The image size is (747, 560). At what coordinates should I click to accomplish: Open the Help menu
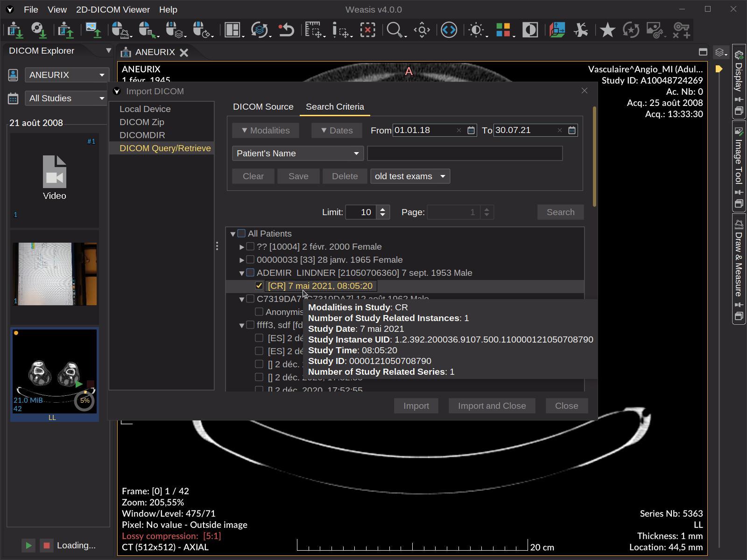click(x=168, y=9)
